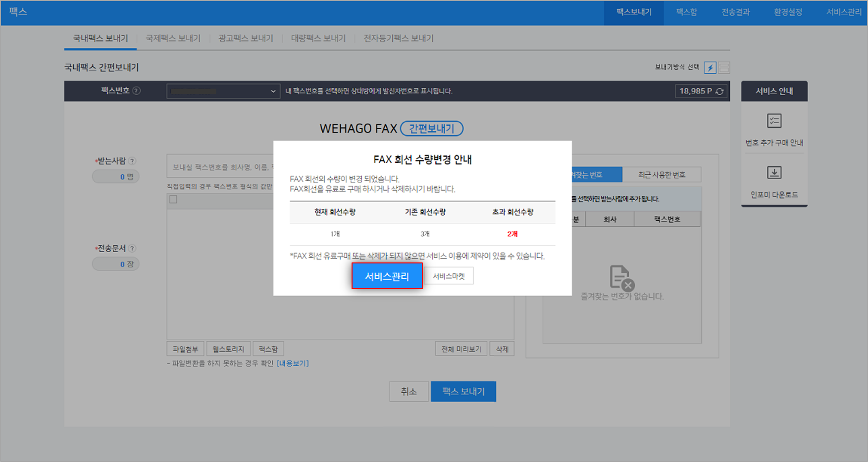This screenshot has height=462, width=868.
Task: Click the Informi download icon
Action: (774, 173)
